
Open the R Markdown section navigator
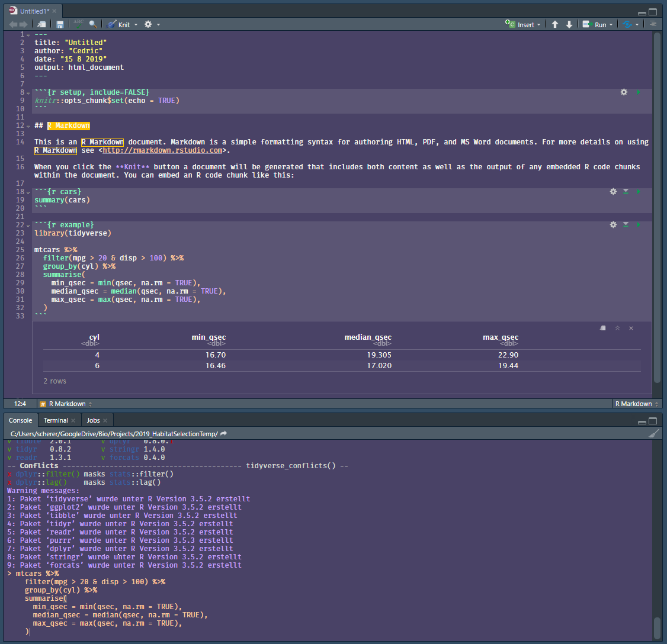(x=66, y=404)
